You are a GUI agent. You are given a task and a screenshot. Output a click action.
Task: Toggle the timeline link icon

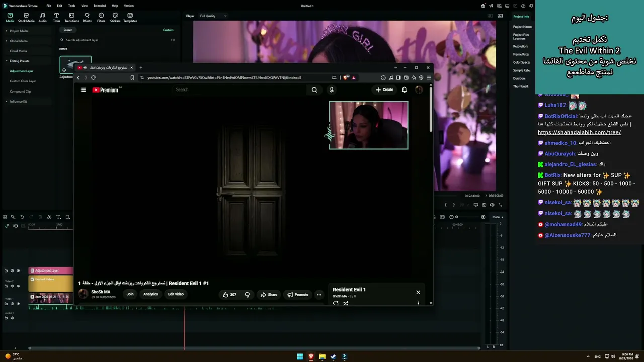(7, 226)
